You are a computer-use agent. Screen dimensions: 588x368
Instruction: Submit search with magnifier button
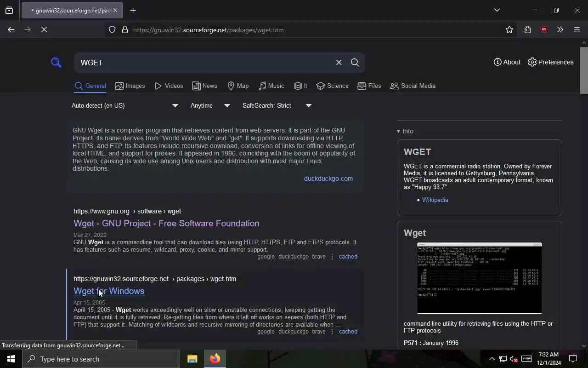click(x=355, y=63)
